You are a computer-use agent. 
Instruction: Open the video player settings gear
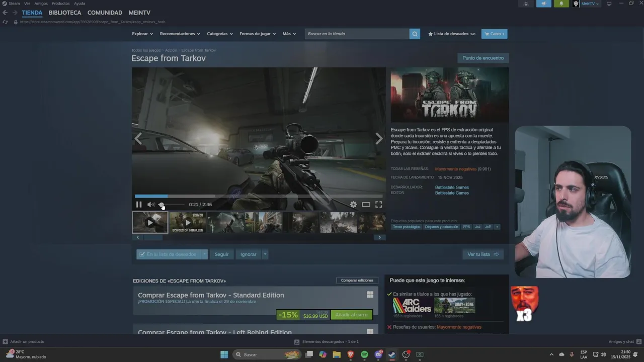click(354, 205)
